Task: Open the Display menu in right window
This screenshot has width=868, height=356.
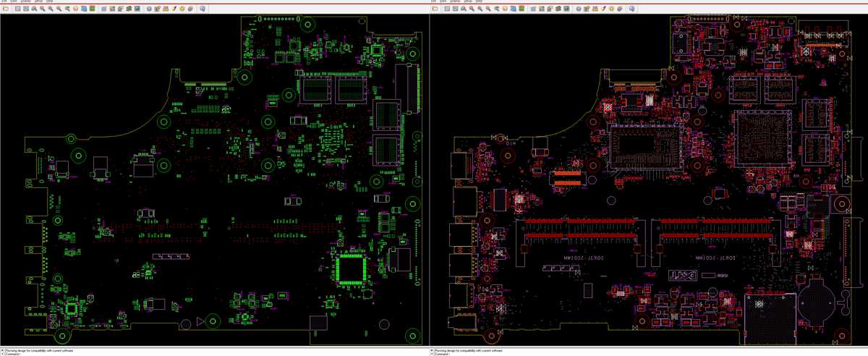Action: [x=456, y=1]
